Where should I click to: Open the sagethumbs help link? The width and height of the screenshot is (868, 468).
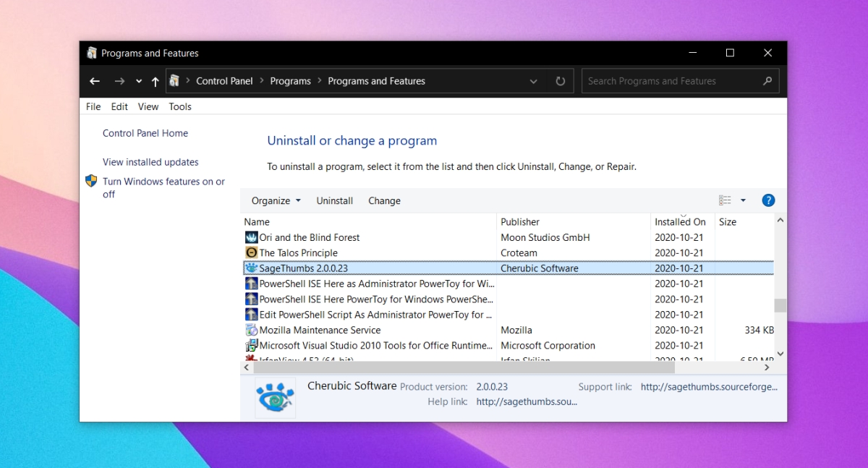[x=527, y=401]
